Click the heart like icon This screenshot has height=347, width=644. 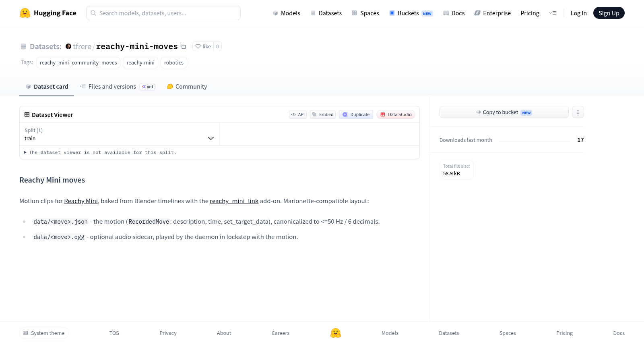click(x=198, y=46)
